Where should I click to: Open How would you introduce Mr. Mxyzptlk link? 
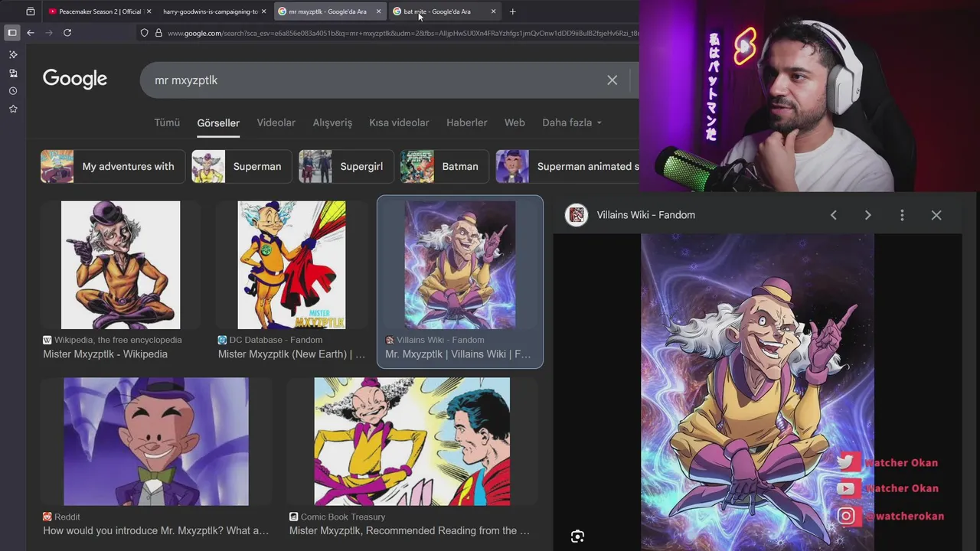(156, 530)
